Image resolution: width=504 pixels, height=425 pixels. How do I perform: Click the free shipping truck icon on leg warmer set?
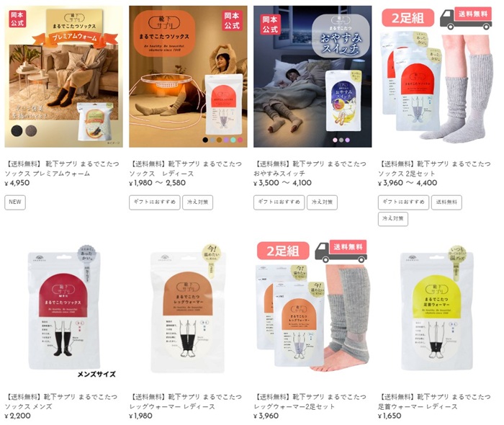pos(341,252)
